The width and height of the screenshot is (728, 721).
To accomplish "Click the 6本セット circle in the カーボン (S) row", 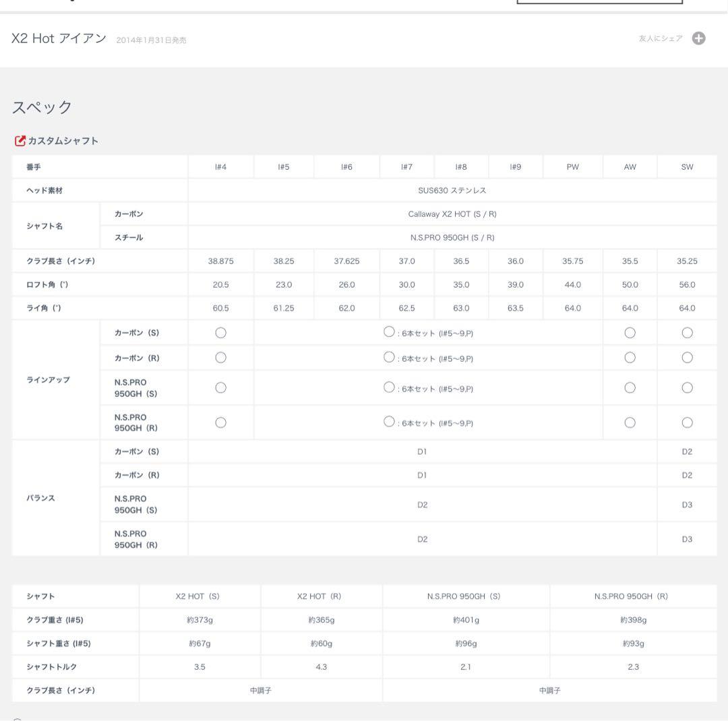I will click(x=388, y=332).
